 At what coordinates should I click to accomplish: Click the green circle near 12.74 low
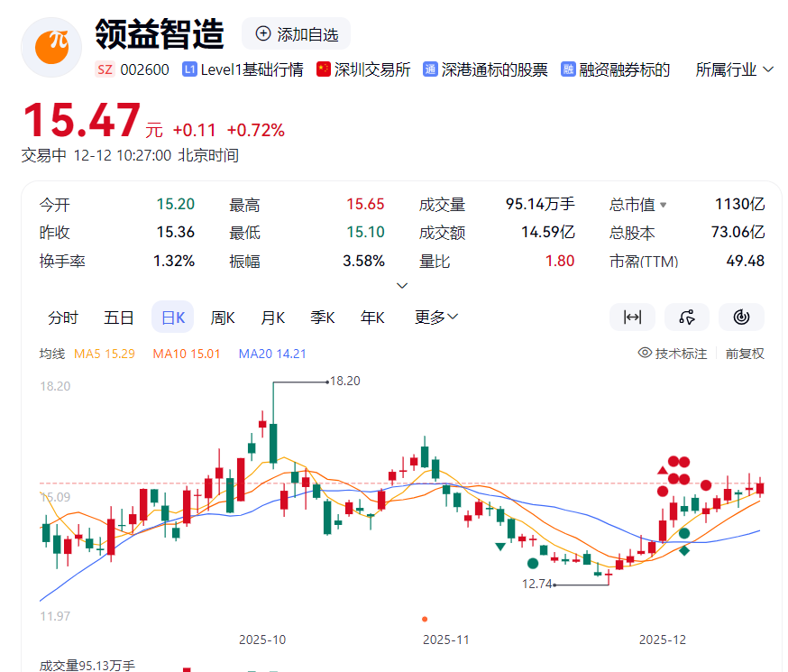pyautogui.click(x=533, y=564)
